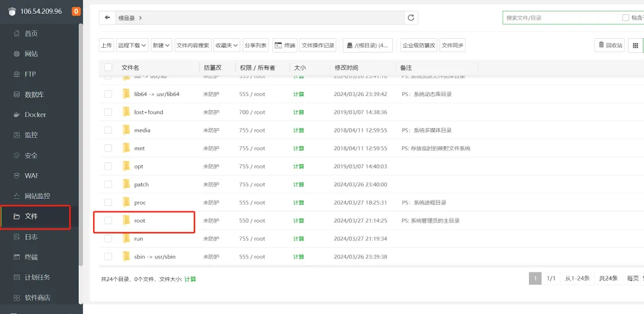The height and width of the screenshot is (314, 644).
Task: Open the Recycle Bin (回收站)
Action: (x=609, y=45)
